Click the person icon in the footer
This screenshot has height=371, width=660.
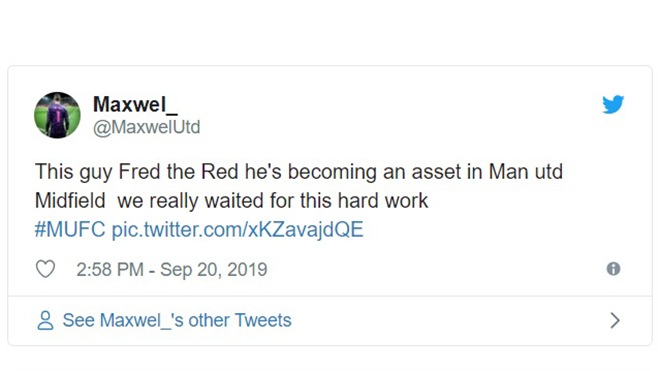45,320
